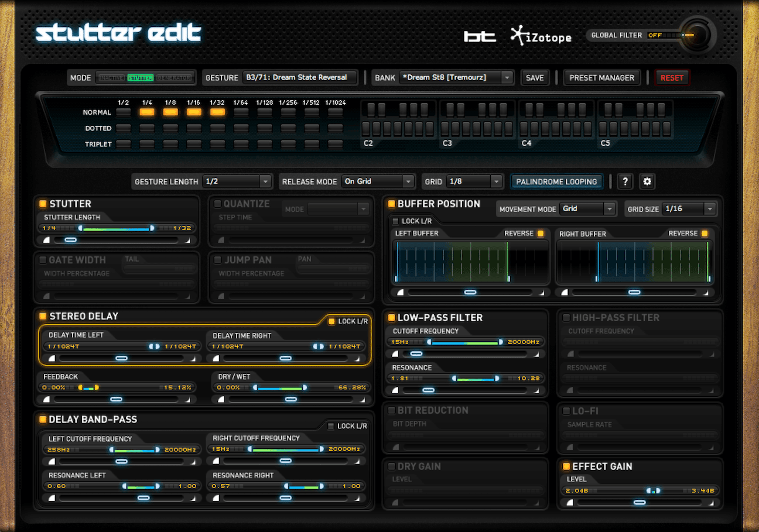Disable the Stutter module power square

(x=43, y=204)
